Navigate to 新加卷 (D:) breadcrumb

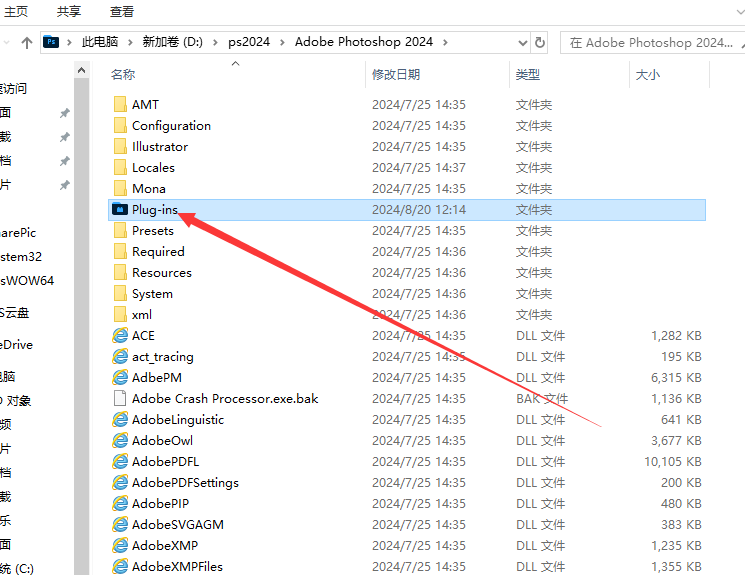tap(172, 42)
